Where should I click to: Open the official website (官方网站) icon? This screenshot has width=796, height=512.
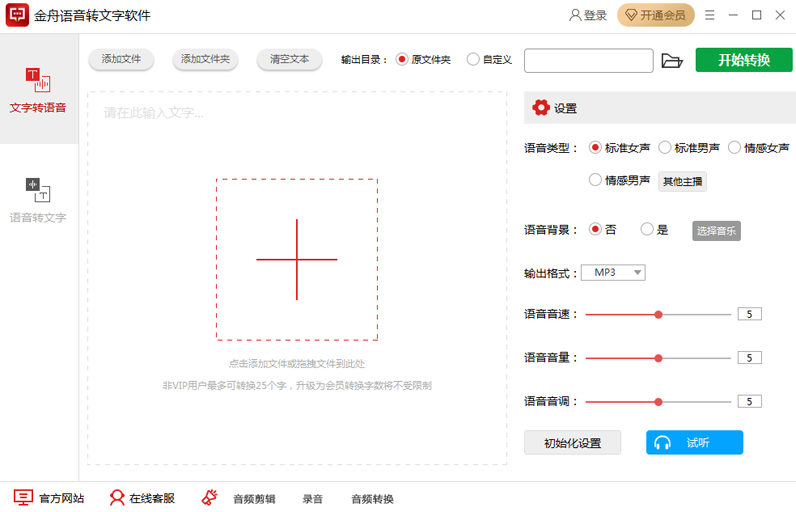point(23,498)
